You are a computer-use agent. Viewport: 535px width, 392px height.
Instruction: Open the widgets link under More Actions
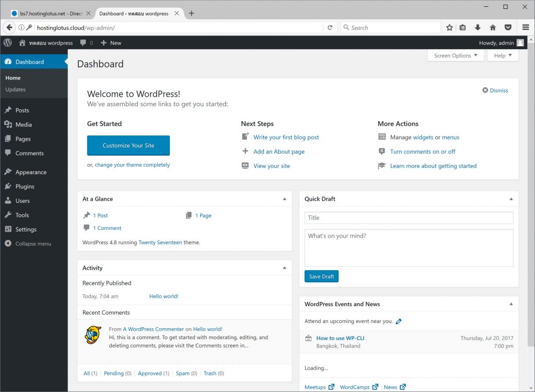423,137
